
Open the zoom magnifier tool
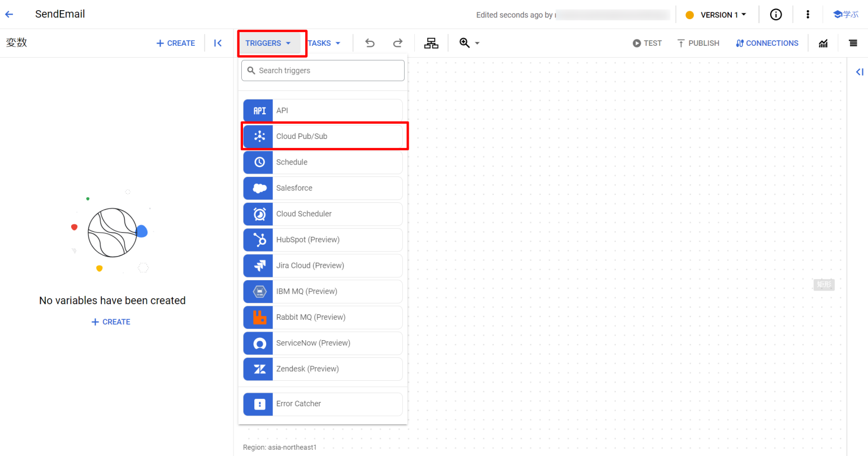[465, 43]
